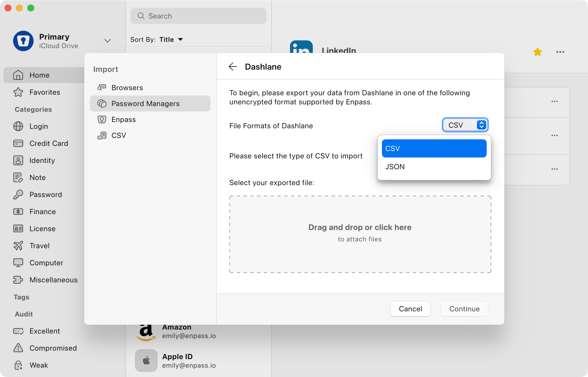Image resolution: width=588 pixels, height=377 pixels.
Task: Click the search magnifier icon
Action: [141, 16]
